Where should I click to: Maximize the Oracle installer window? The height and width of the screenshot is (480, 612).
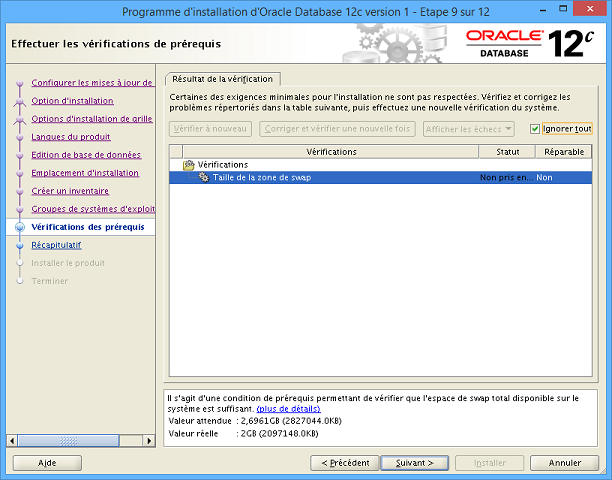(x=563, y=9)
